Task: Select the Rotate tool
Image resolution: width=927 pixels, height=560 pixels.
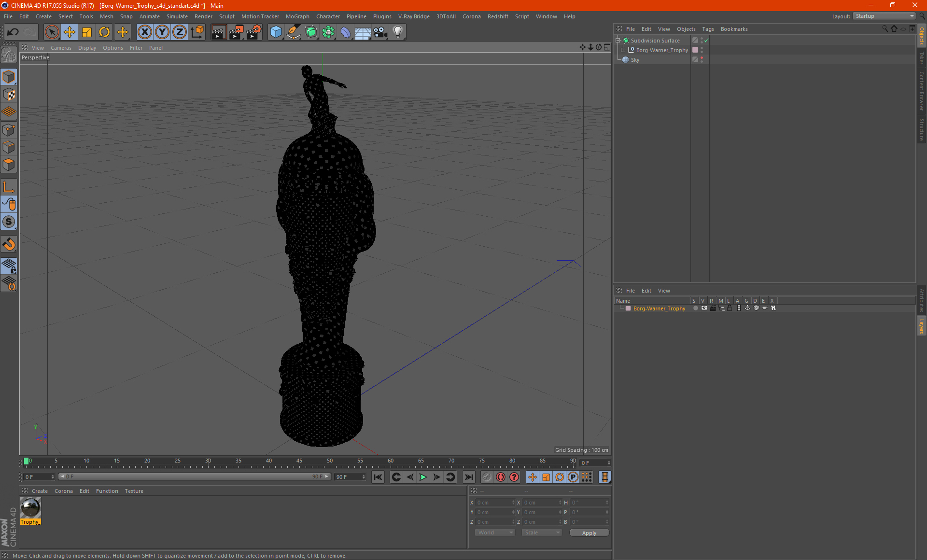Action: (104, 32)
